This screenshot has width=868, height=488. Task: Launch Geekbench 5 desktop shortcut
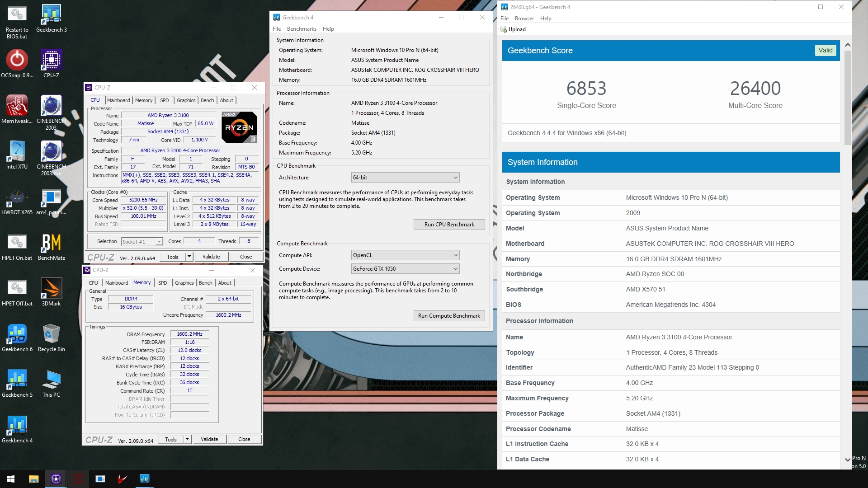point(17,384)
